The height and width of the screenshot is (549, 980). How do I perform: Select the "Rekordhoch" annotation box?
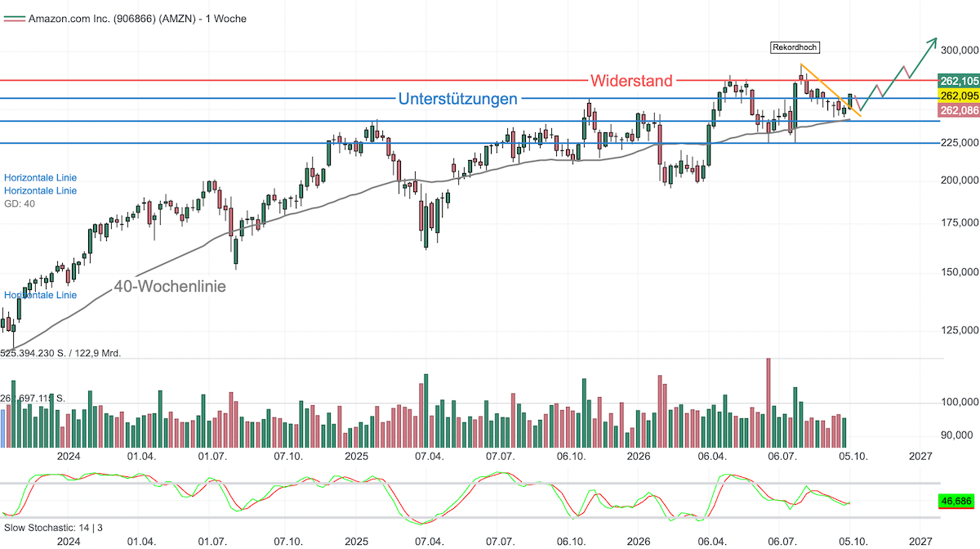click(x=795, y=47)
